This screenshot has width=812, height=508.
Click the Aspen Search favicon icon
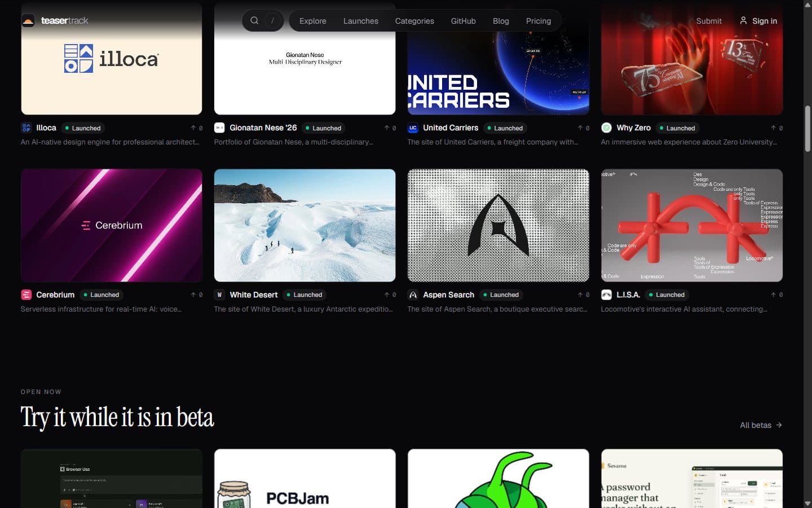(x=413, y=295)
